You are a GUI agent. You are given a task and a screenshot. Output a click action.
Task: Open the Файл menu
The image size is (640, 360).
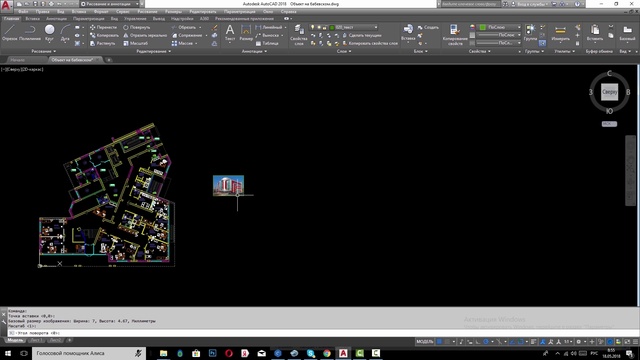pos(23,12)
